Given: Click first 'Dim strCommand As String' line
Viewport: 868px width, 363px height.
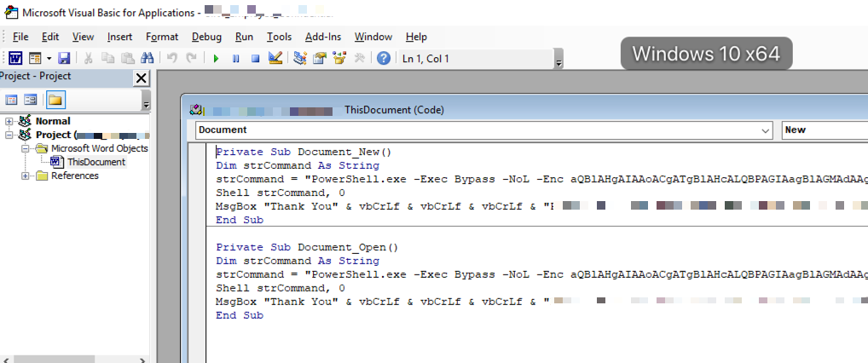Looking at the screenshot, I should point(298,166).
